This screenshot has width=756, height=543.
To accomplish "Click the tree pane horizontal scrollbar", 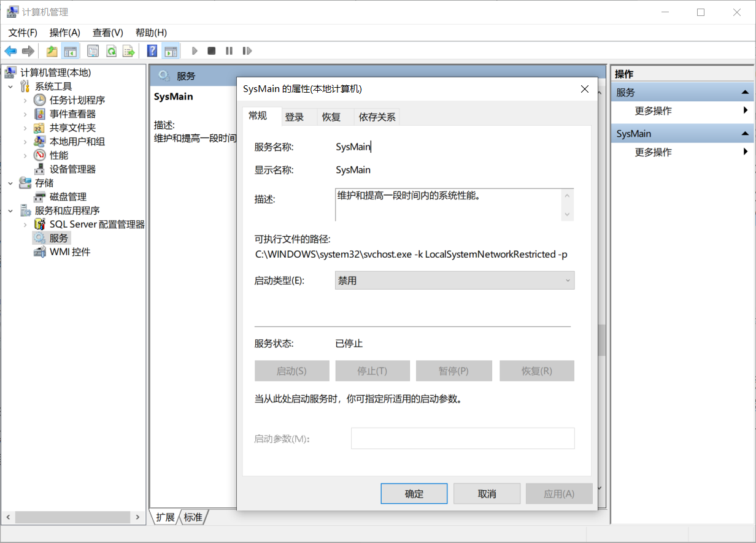I will [74, 518].
